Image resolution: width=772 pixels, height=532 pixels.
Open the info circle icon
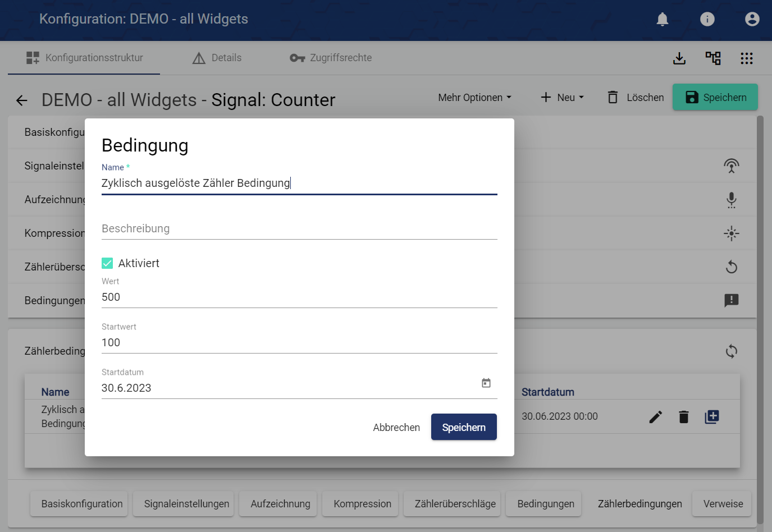click(707, 20)
